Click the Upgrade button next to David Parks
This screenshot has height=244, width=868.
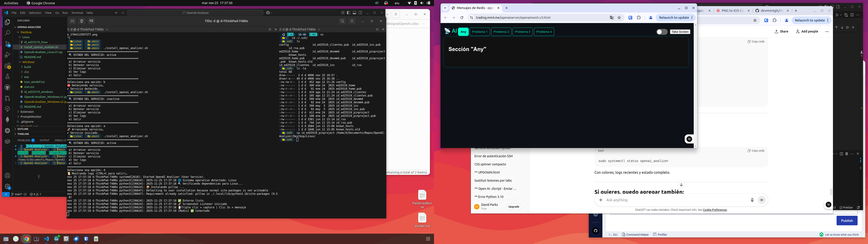tap(514, 206)
